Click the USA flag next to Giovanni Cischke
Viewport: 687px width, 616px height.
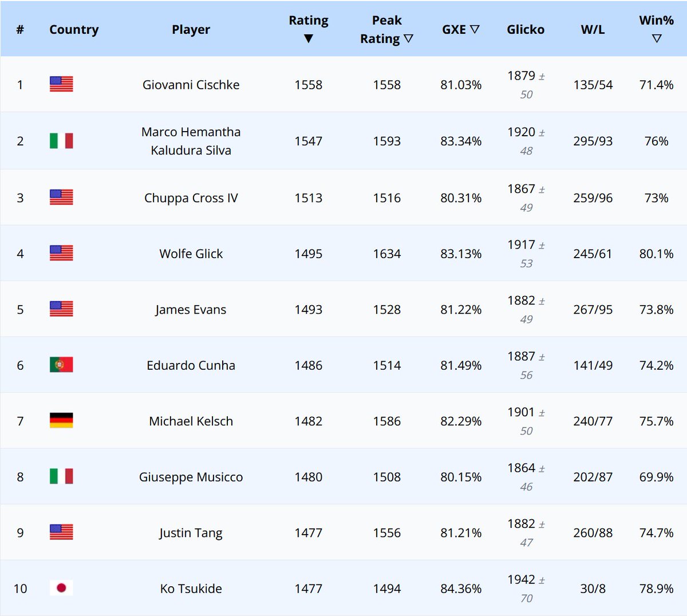[61, 84]
